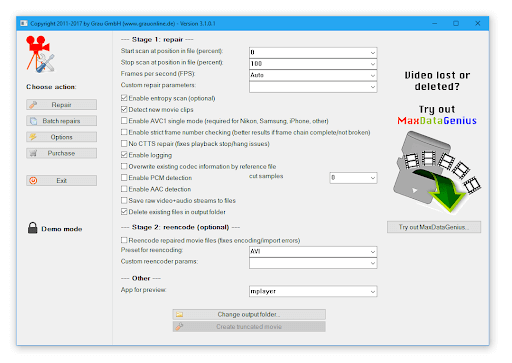Expand App for preview dropdown
This screenshot has height=363, width=512.
pyautogui.click(x=373, y=292)
